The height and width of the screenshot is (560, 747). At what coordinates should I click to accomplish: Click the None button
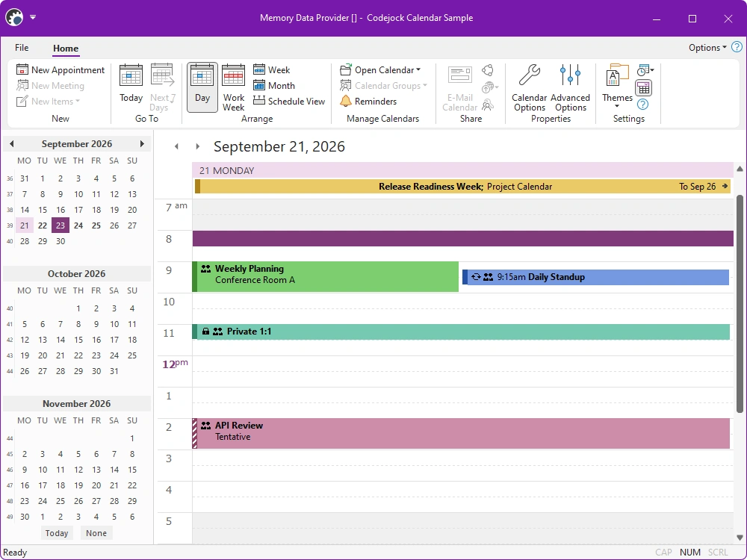pyautogui.click(x=96, y=533)
